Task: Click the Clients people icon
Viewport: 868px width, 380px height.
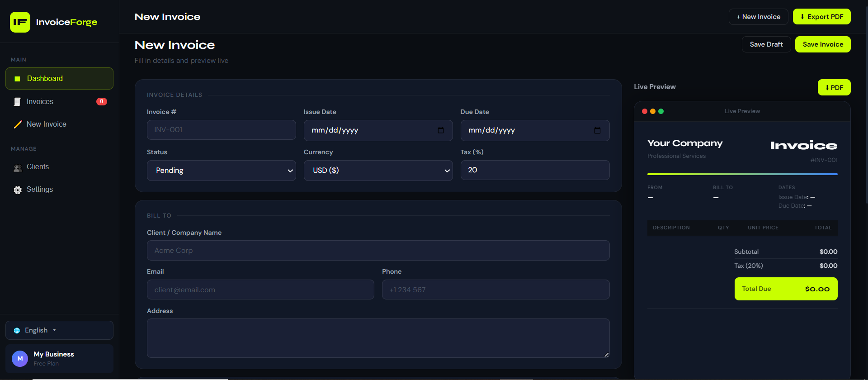Action: [18, 168]
